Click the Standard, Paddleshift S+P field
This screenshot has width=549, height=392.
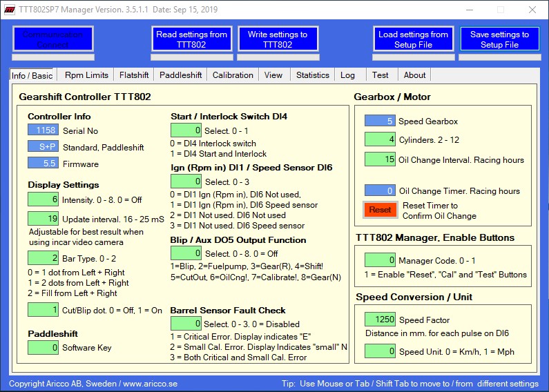pos(43,146)
